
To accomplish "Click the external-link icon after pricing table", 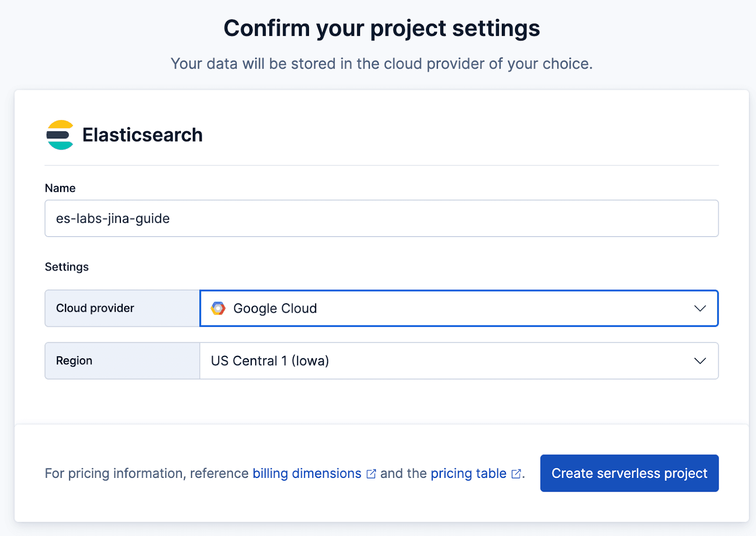I will point(515,474).
